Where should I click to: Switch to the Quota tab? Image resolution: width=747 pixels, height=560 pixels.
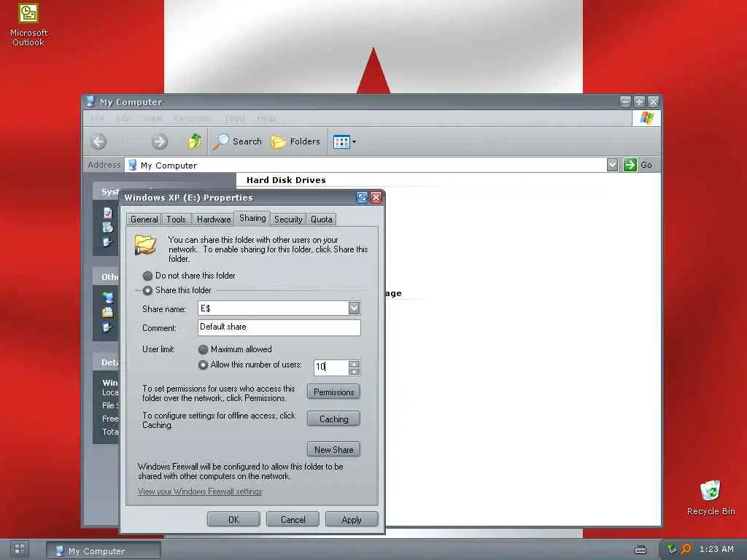pos(321,219)
